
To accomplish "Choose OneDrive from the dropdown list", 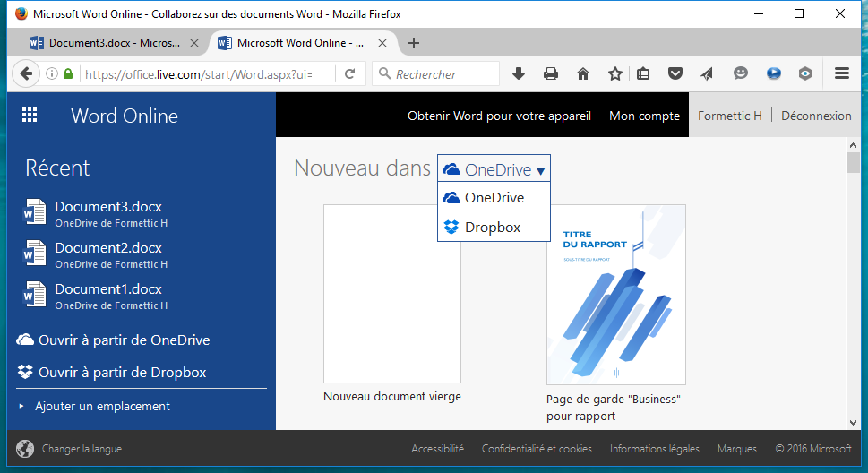I will (494, 198).
